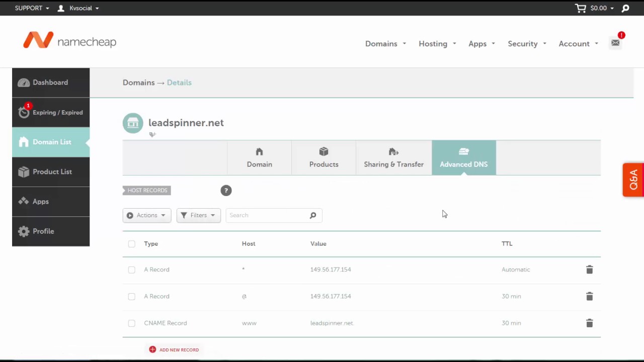Open the Domains navigation menu
The height and width of the screenshot is (362, 644).
(385, 44)
